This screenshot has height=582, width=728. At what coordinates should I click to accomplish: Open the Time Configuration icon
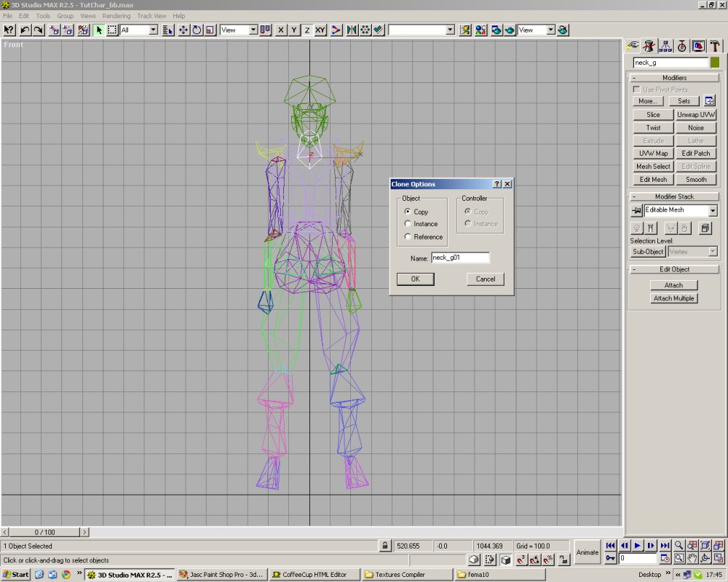point(665,558)
